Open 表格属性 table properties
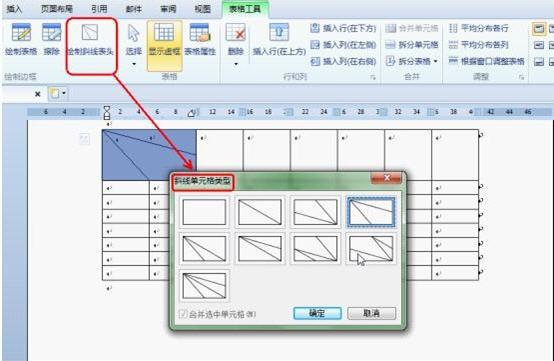554x361 pixels. click(200, 39)
